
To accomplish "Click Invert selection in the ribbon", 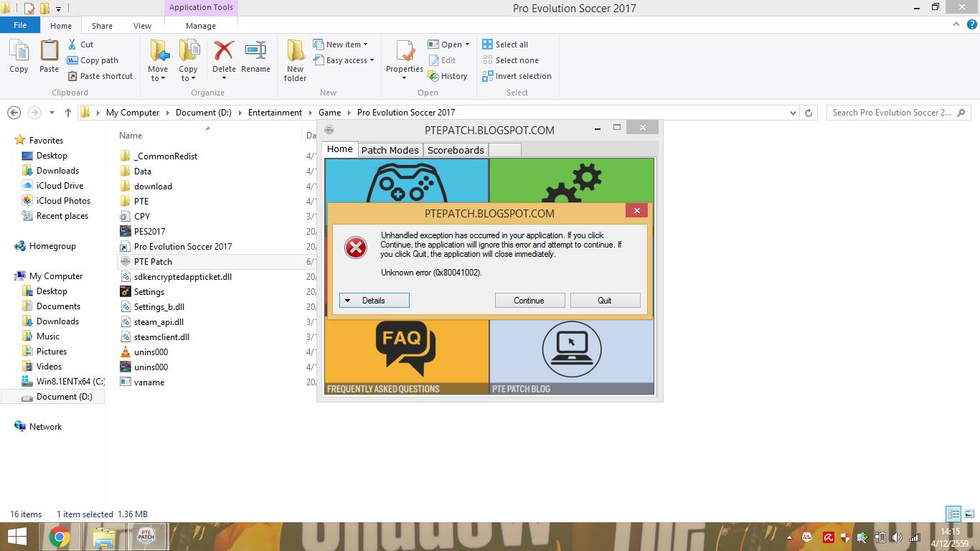I will pos(517,76).
